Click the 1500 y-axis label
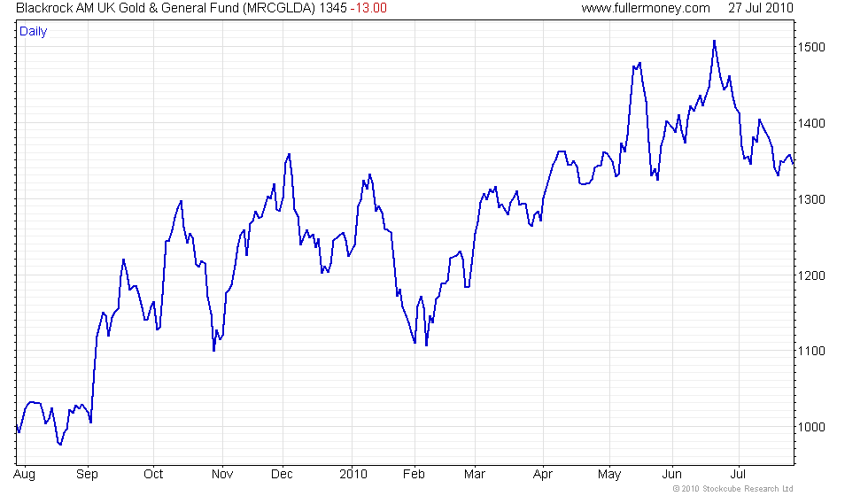 (811, 47)
